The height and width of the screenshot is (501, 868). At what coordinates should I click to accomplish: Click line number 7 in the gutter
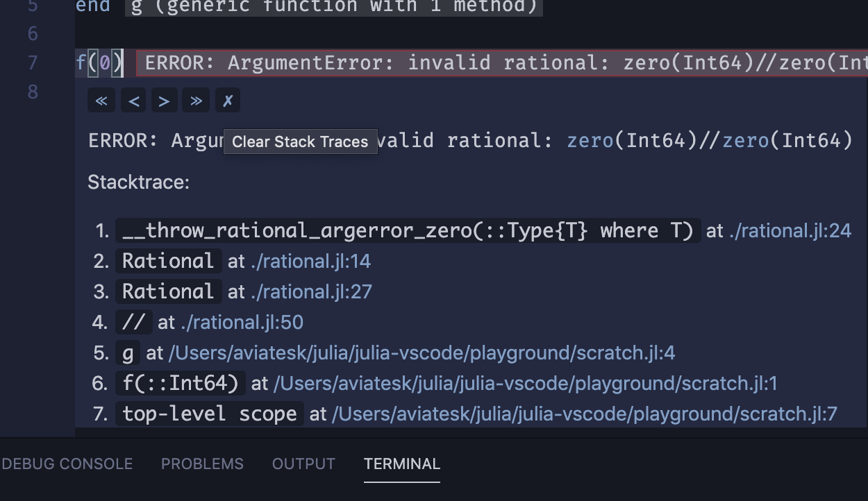click(x=32, y=62)
